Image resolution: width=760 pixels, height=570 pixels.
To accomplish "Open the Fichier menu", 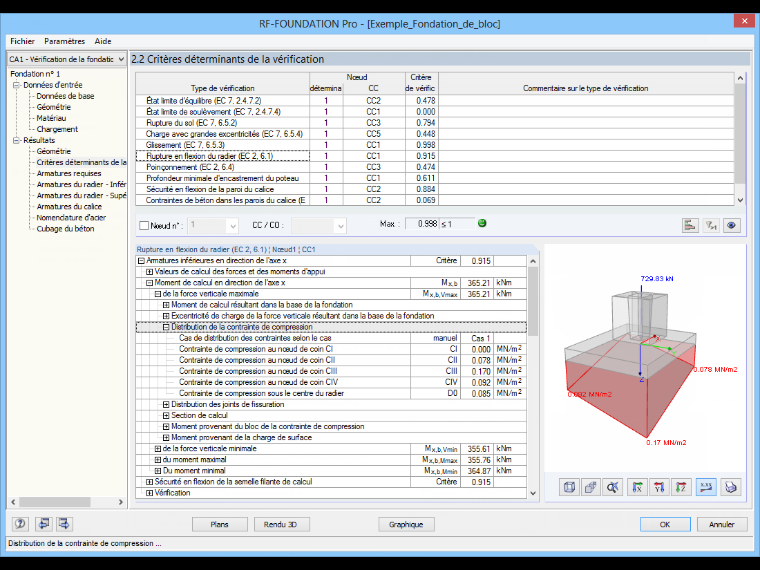I will click(22, 41).
